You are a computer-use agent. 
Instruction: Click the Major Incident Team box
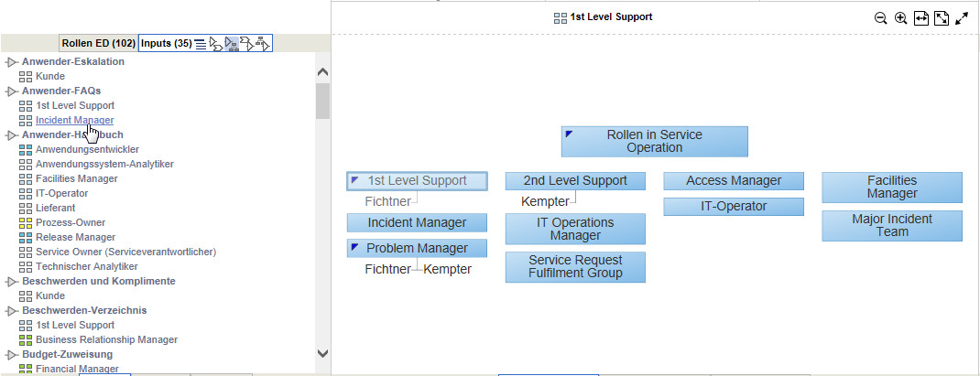(x=892, y=226)
